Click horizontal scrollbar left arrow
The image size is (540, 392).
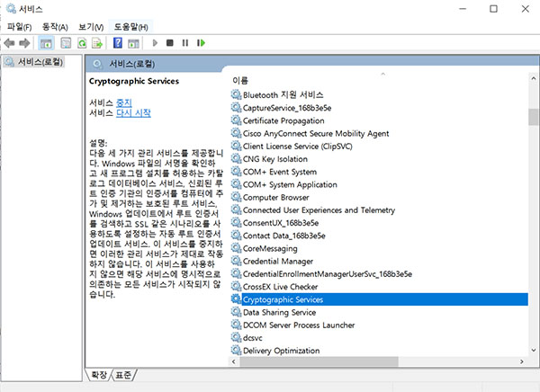click(x=234, y=361)
